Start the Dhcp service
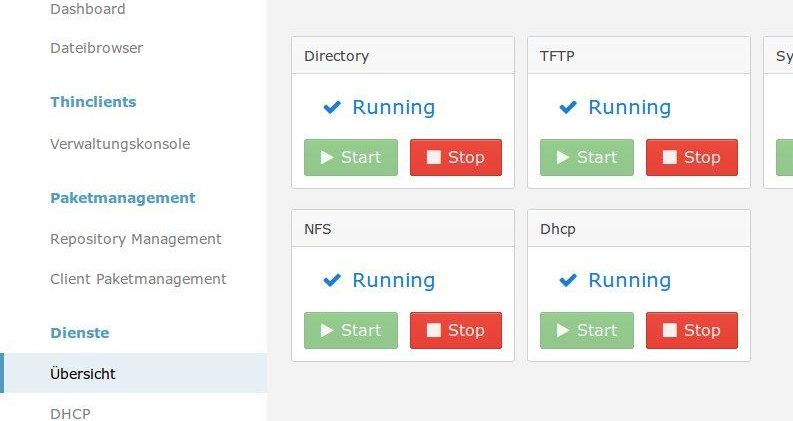The width and height of the screenshot is (793, 421). [587, 330]
